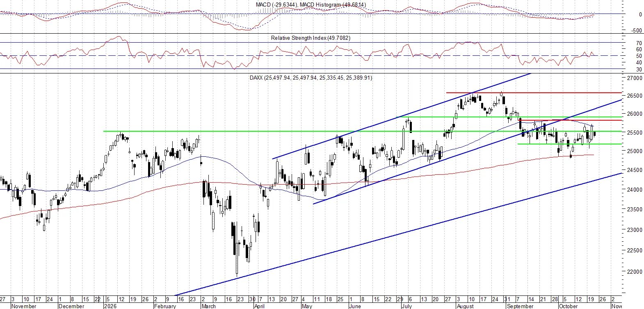Click the 25500 price axis label

[x=634, y=133]
